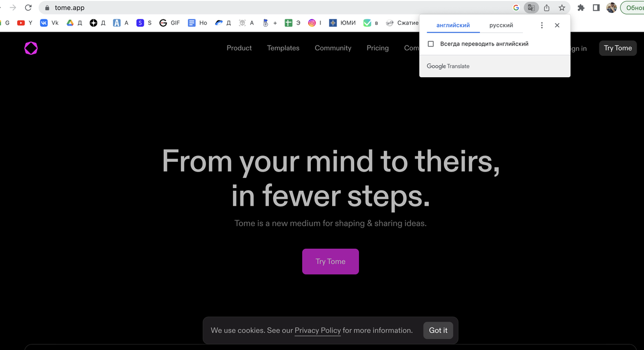Open the Pricing nav item
The width and height of the screenshot is (644, 350).
(378, 48)
